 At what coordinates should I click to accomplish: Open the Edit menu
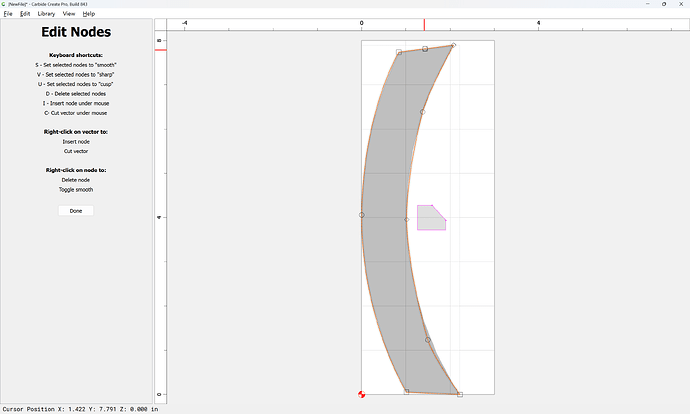pos(25,14)
